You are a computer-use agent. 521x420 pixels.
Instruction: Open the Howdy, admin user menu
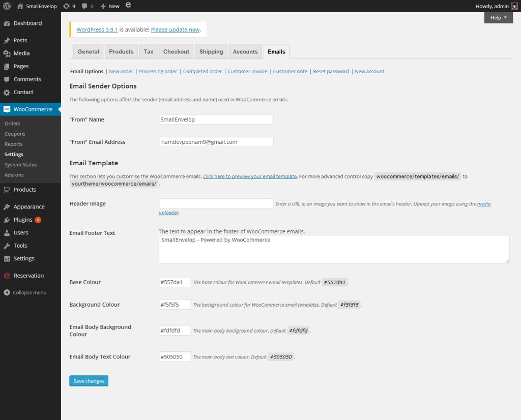pyautogui.click(x=497, y=6)
